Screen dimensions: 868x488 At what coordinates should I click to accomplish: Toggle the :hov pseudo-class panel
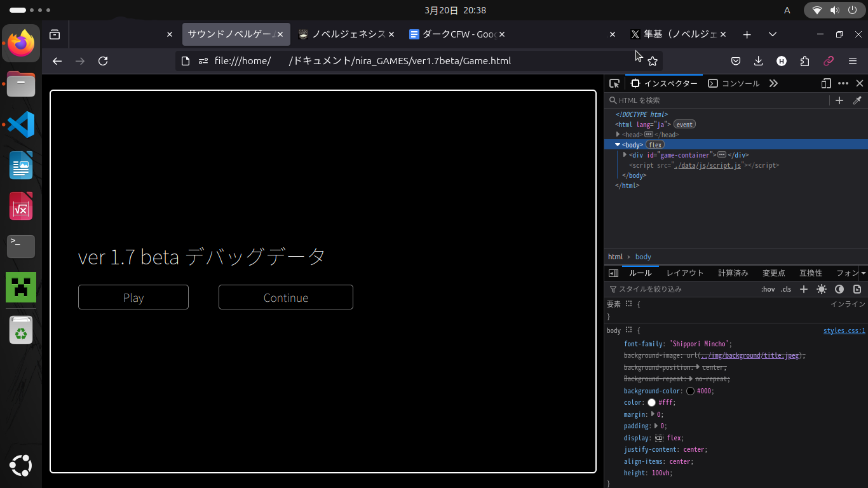tap(768, 289)
